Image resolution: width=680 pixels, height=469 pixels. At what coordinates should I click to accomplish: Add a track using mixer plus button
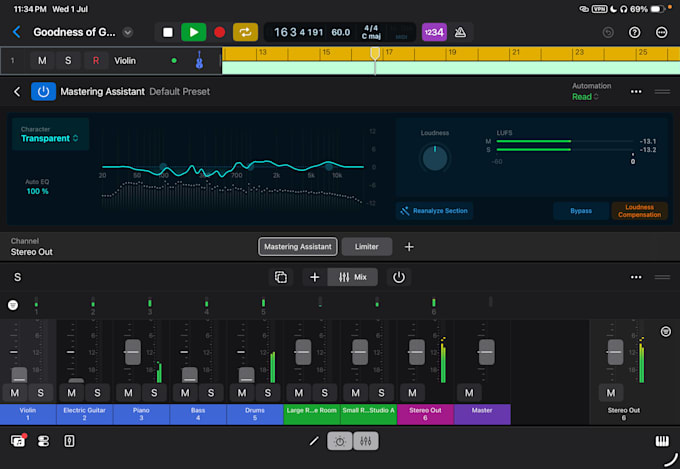point(314,277)
